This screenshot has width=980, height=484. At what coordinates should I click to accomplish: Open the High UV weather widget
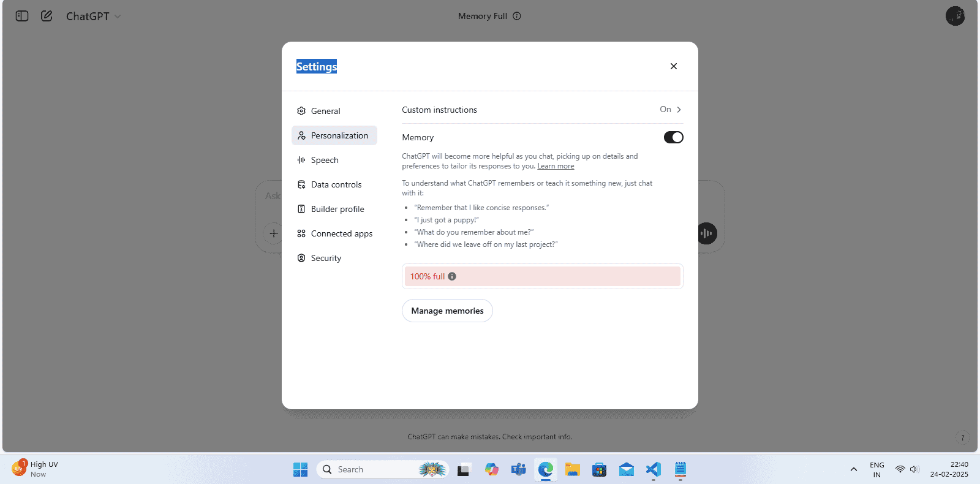(x=35, y=469)
